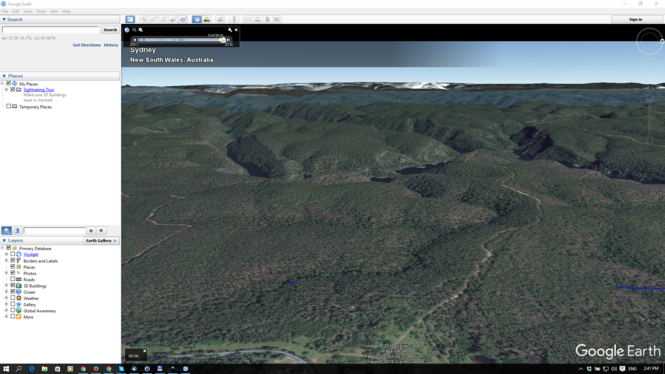The height and width of the screenshot is (374, 665).
Task: Expand the Borders and Labels layer node
Action: 6,261
